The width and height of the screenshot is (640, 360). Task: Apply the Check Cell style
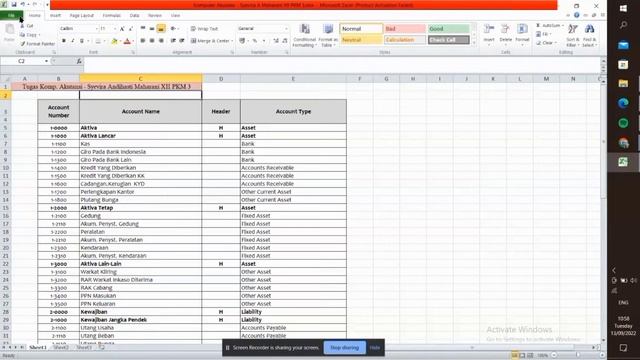coord(449,40)
